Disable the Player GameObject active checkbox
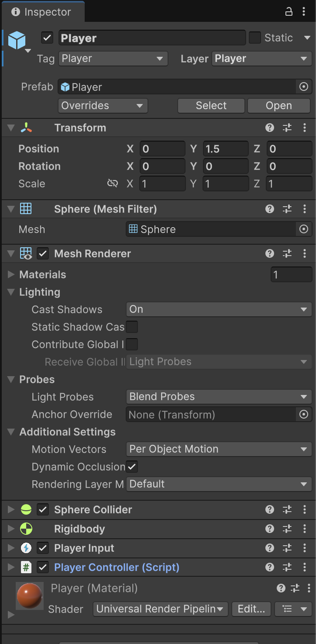This screenshot has width=316, height=644. tap(47, 38)
